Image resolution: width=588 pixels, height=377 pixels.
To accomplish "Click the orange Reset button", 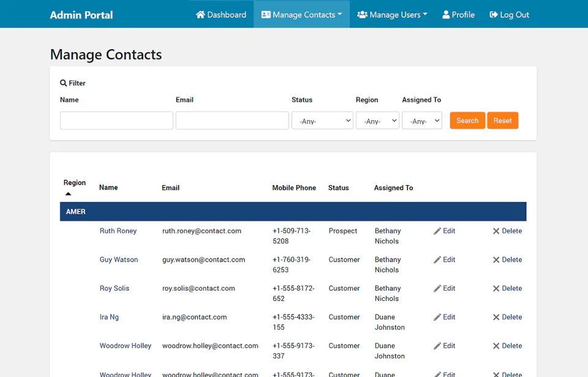I will [x=502, y=121].
